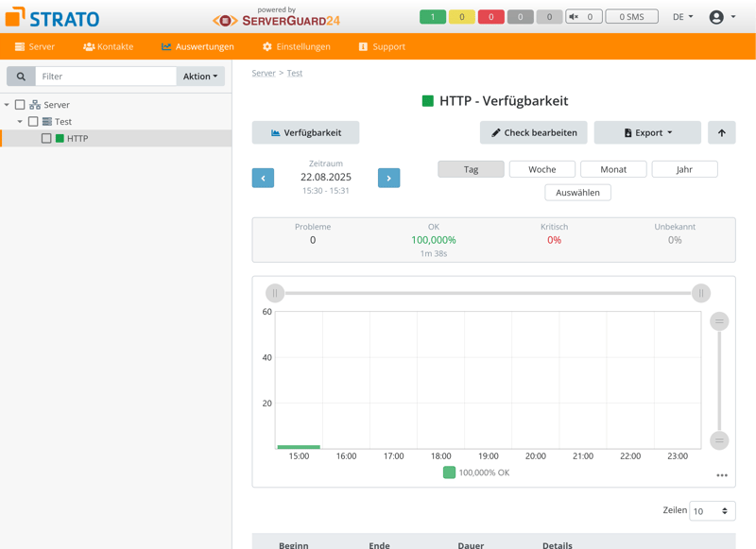
Task: Open the DE language selector
Action: point(682,17)
